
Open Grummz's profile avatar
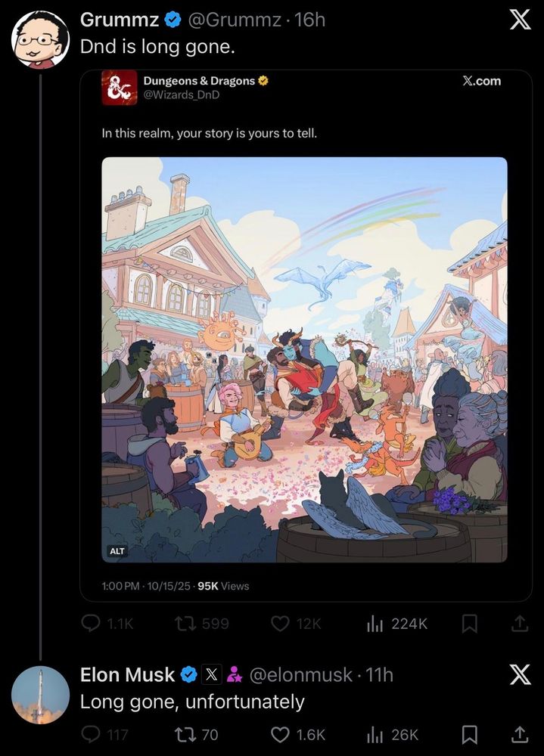click(x=41, y=38)
